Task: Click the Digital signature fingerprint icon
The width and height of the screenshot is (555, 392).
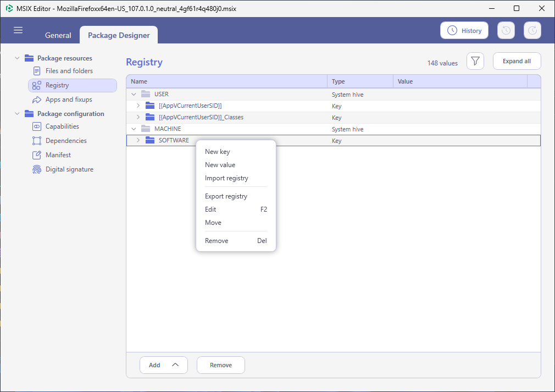Action: coord(37,170)
